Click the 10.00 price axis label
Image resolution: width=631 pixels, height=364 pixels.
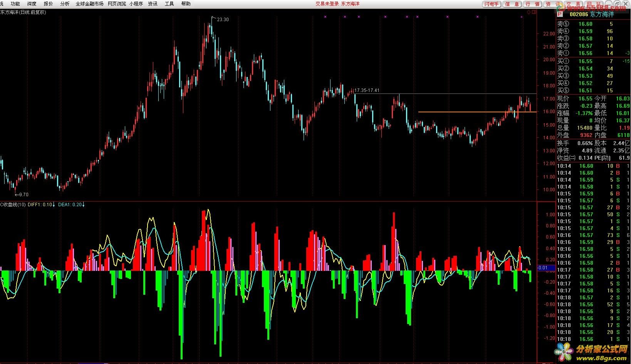[549, 190]
